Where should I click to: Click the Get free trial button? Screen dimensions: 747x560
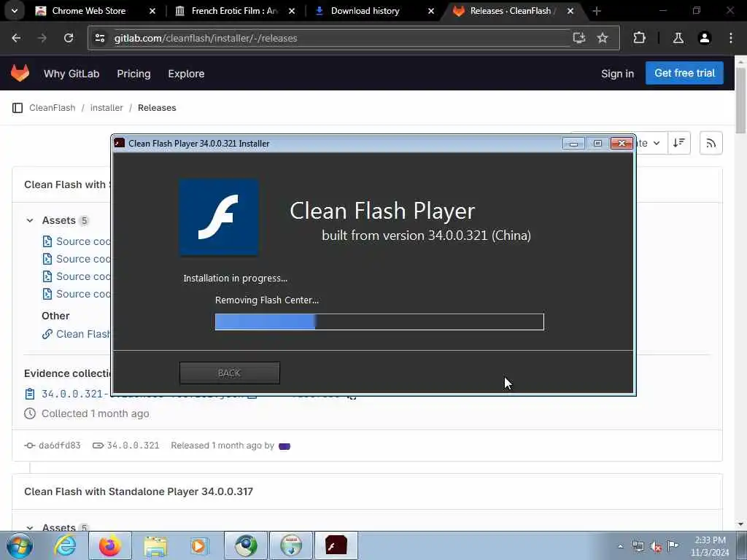click(x=684, y=73)
